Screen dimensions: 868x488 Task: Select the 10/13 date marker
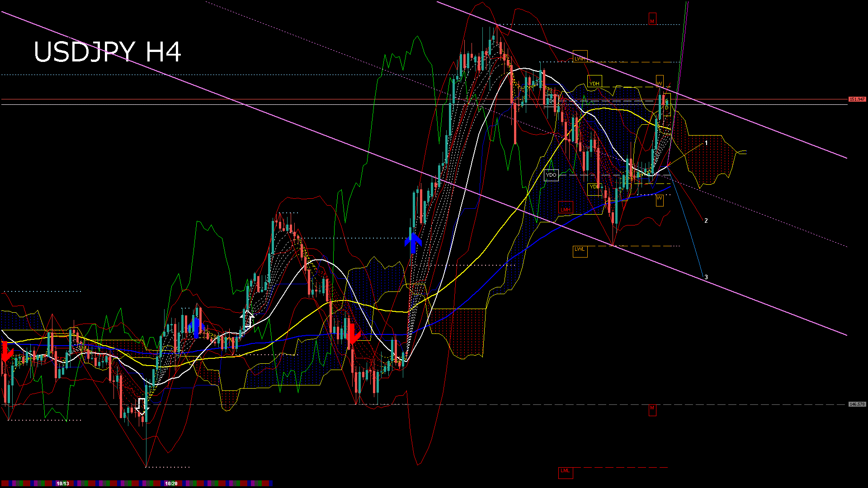63,483
